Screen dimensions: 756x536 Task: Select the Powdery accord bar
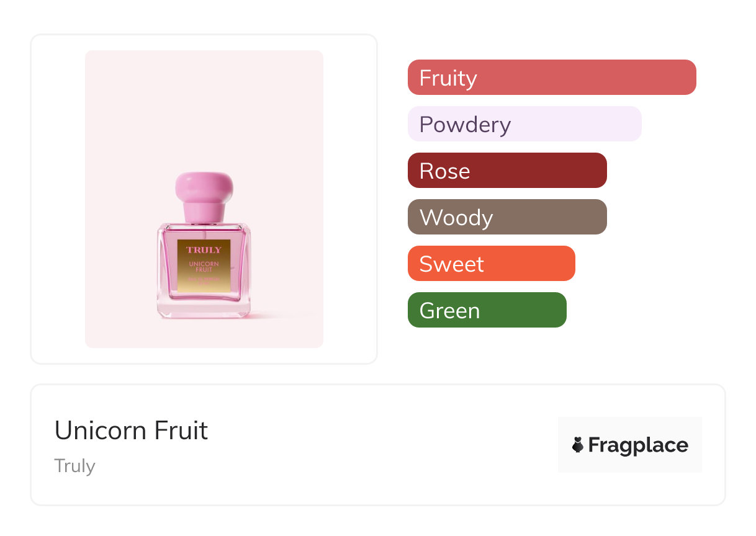524,124
